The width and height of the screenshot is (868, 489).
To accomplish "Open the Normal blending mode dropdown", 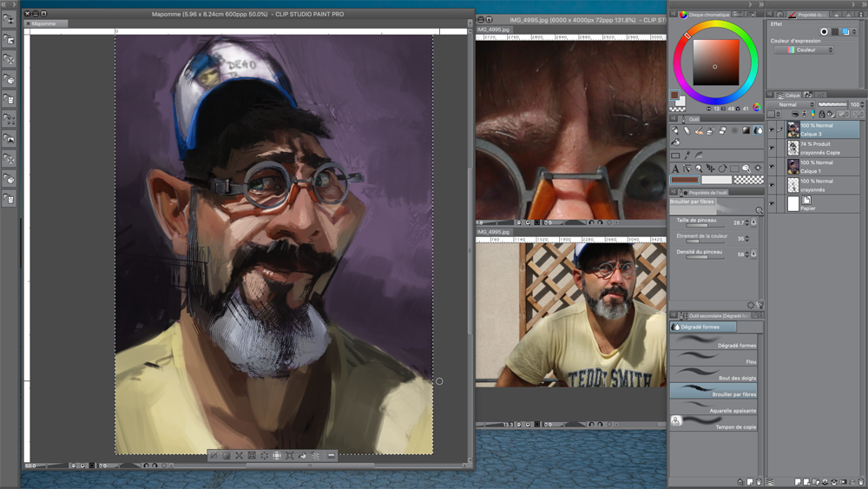I will (792, 104).
